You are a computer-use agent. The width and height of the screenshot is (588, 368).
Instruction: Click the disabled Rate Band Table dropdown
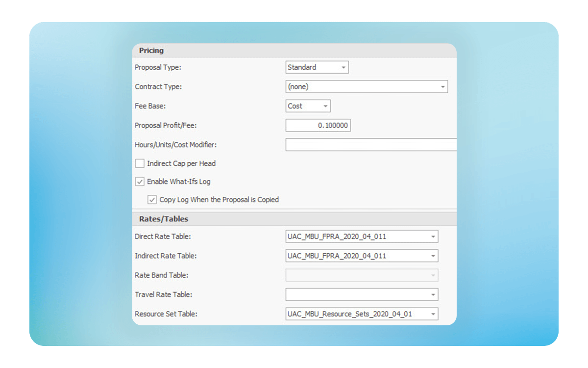362,275
